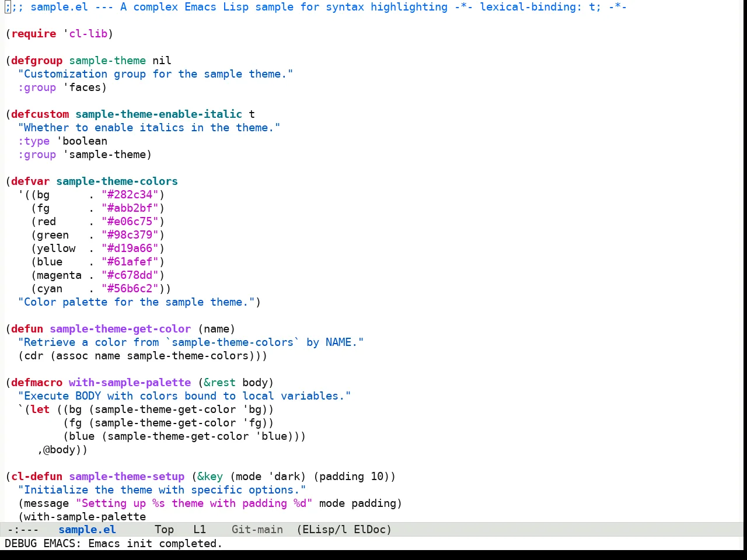Place cursor on the 'require' keyword
This screenshot has width=747, height=560.
pos(34,33)
